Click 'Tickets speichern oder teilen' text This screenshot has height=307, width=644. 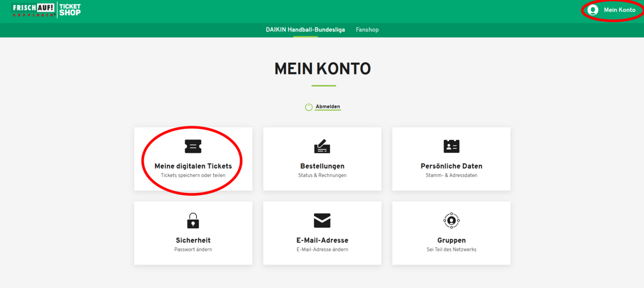coord(193,176)
